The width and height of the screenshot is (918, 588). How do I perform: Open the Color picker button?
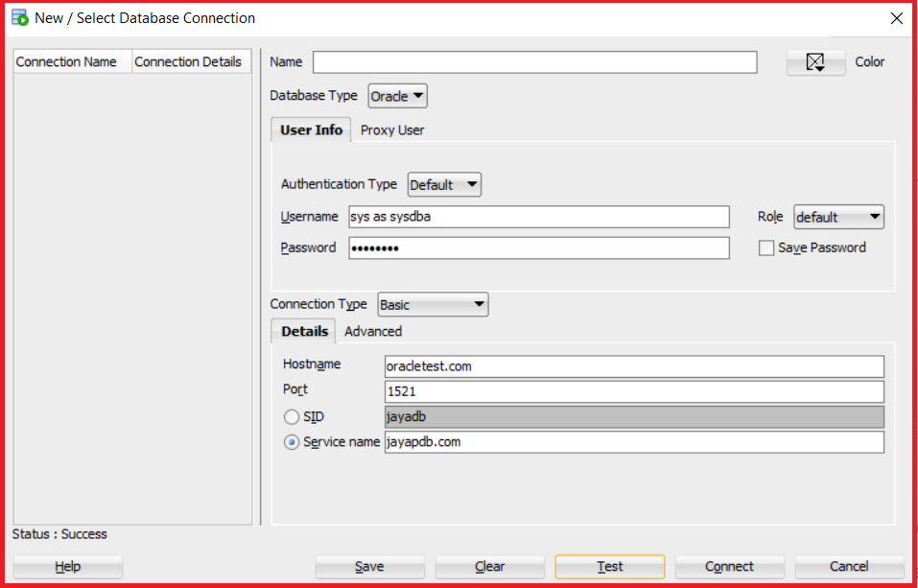[815, 62]
